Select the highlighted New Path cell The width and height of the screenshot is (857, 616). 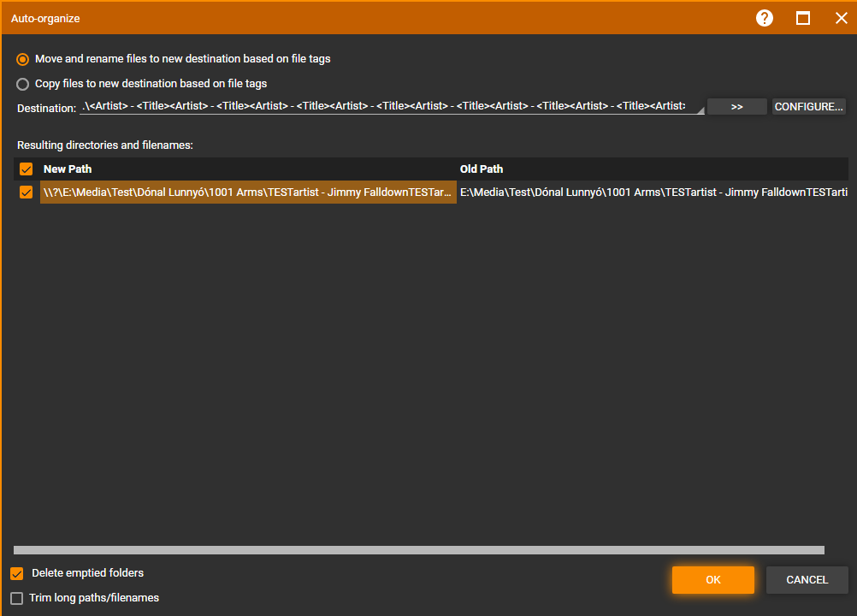(248, 192)
